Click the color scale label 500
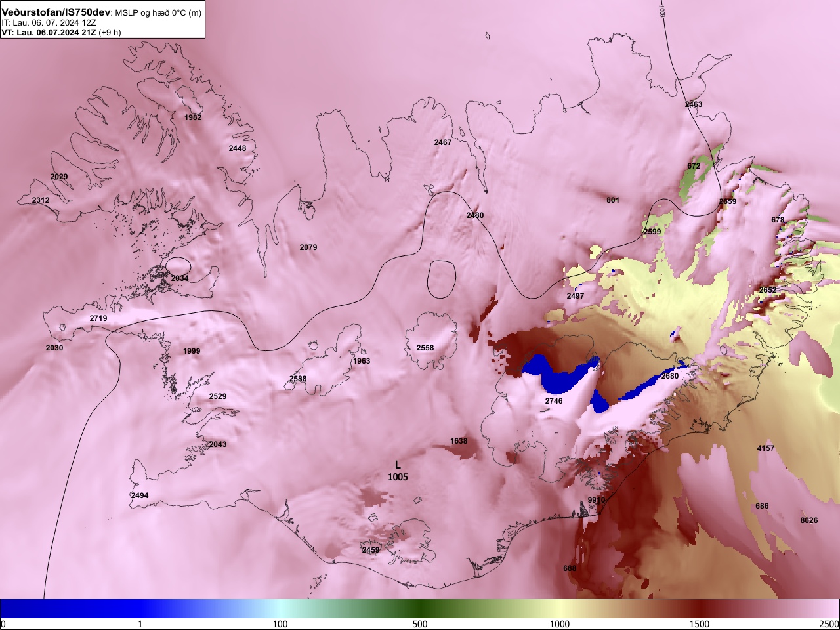The width and height of the screenshot is (840, 630). coord(420,624)
